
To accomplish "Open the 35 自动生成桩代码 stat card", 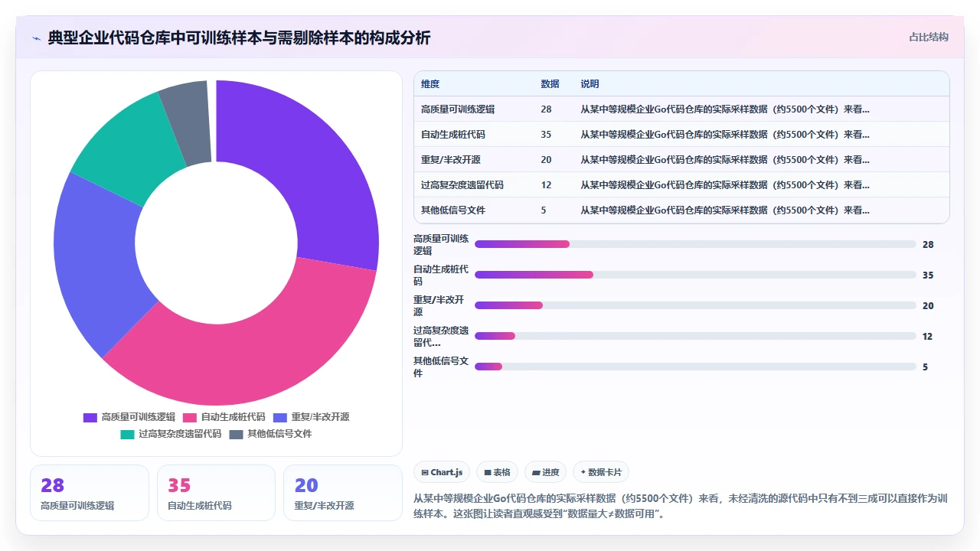I will click(x=216, y=493).
